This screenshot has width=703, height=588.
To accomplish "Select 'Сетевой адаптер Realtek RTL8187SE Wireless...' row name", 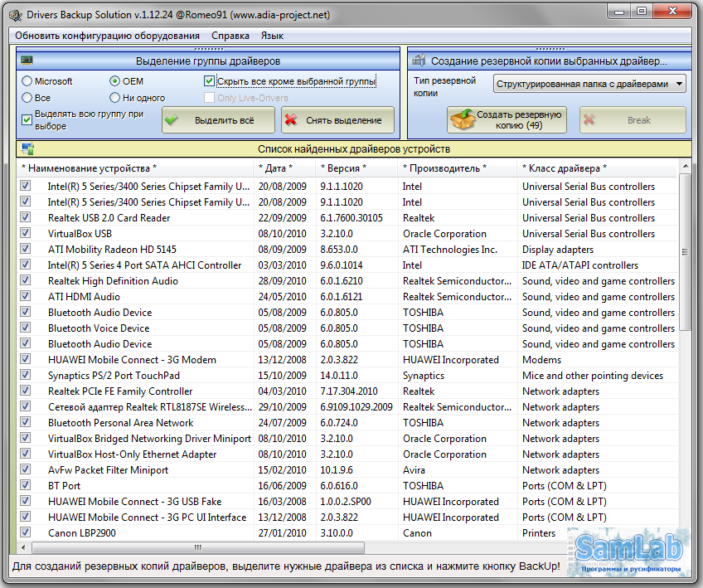I will tap(150, 407).
